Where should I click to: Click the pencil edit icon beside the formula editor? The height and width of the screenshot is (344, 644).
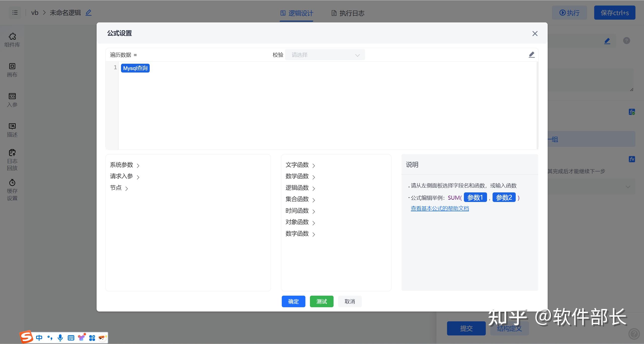point(532,54)
